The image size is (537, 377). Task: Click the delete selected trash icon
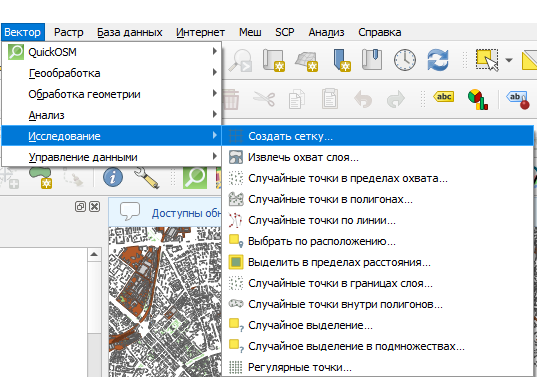click(x=231, y=100)
